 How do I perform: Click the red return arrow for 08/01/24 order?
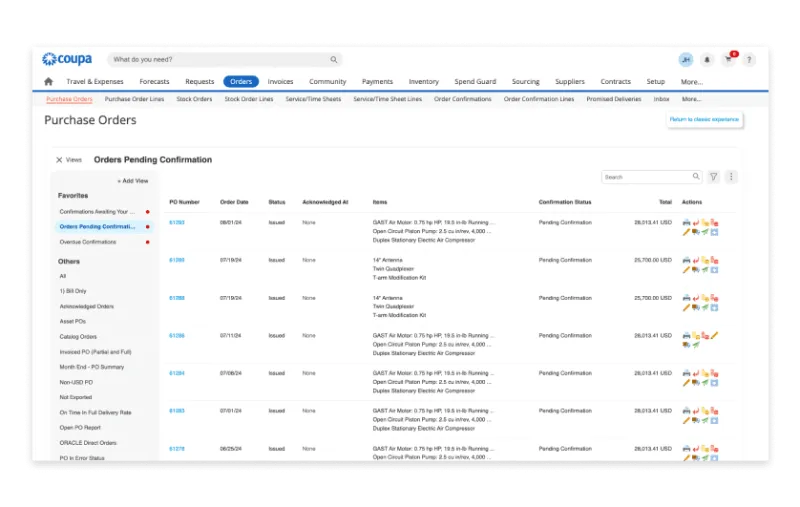695,222
